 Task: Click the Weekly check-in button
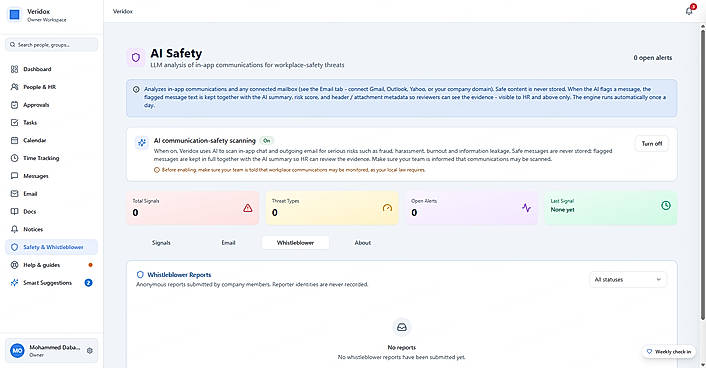point(669,351)
